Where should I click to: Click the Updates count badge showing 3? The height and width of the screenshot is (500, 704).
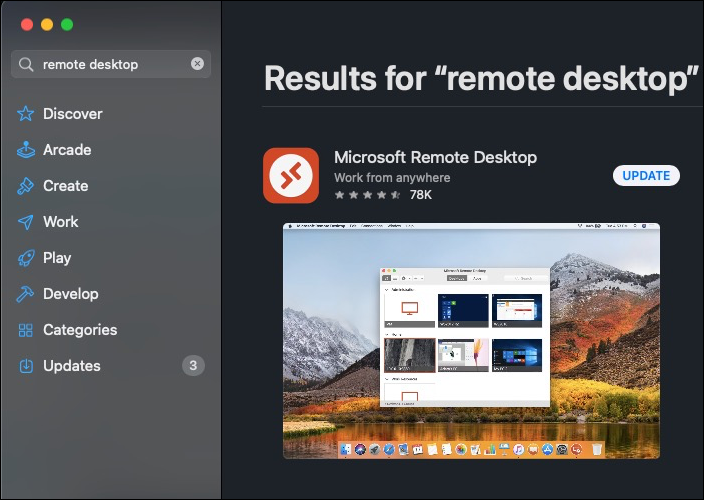click(193, 366)
